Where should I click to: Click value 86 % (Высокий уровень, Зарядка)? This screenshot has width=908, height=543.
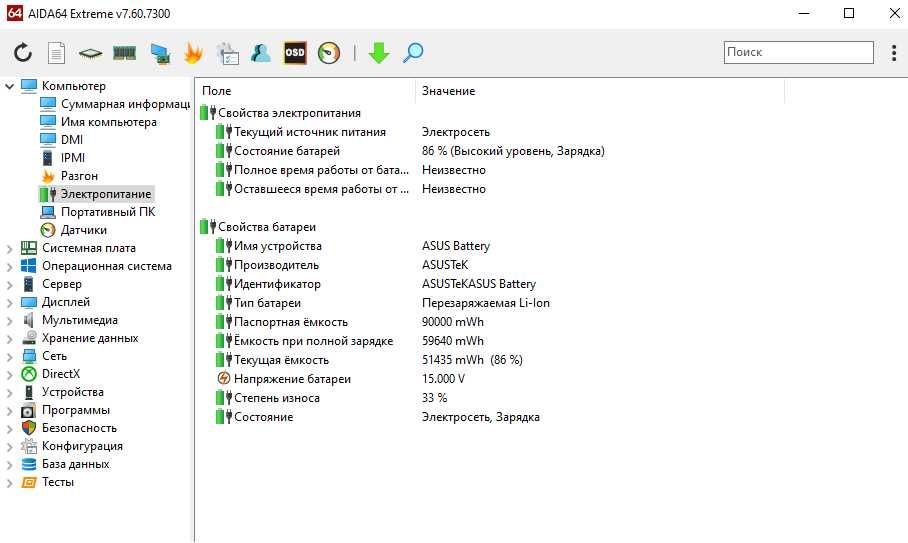pyautogui.click(x=513, y=151)
